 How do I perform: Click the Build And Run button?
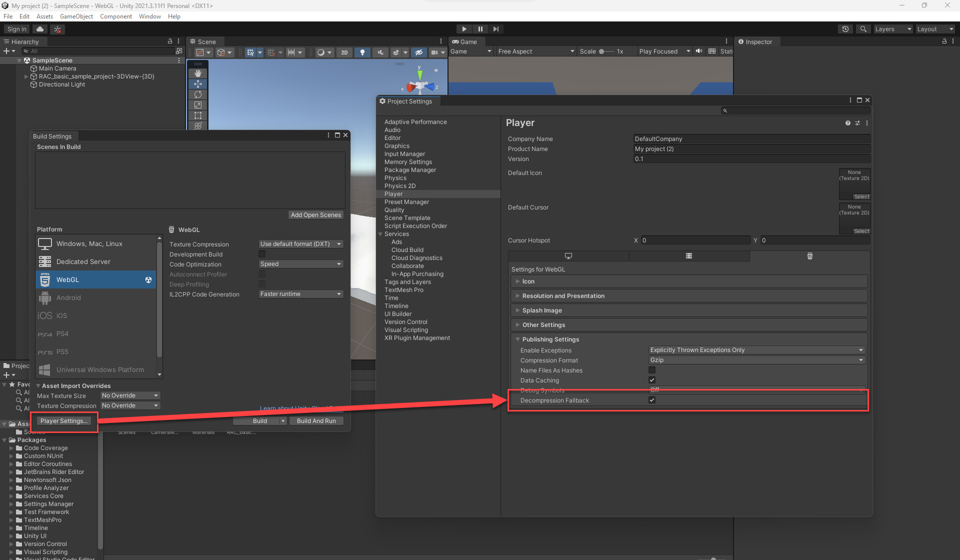(316, 420)
